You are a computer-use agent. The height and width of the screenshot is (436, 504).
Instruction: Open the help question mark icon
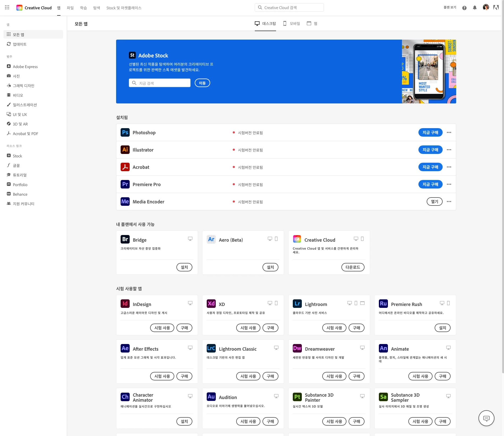coord(464,8)
